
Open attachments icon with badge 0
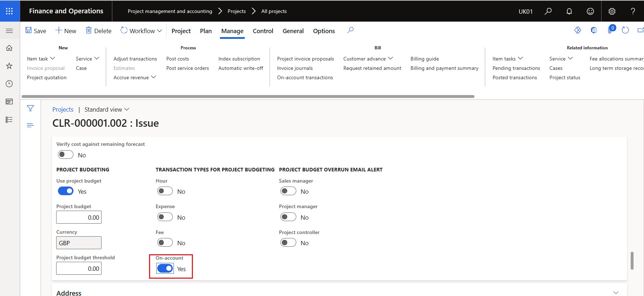(611, 30)
